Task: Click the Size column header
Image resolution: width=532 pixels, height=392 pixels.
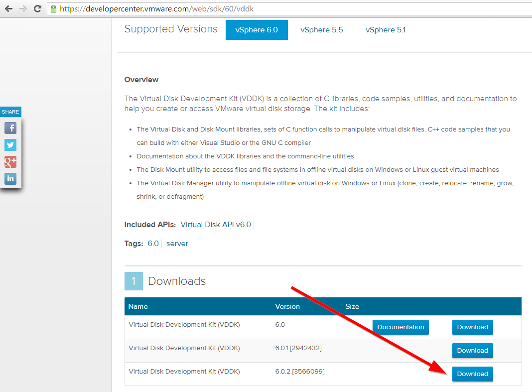Action: coord(352,306)
